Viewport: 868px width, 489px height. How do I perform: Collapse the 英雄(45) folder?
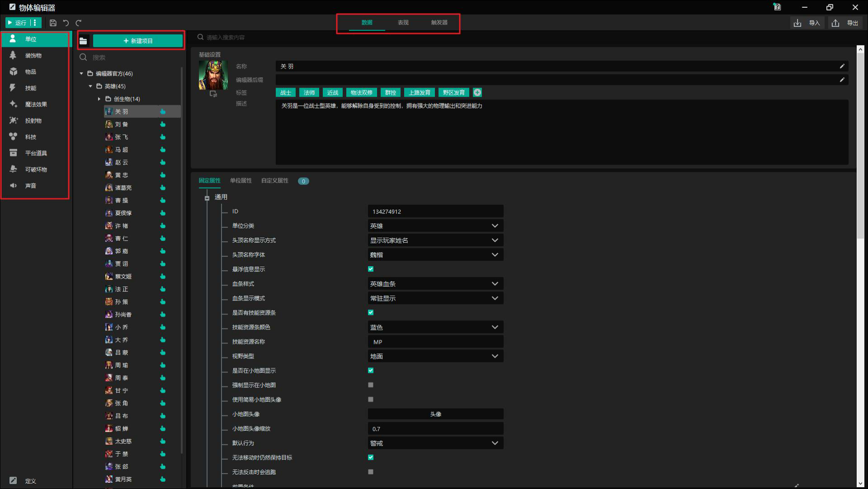click(x=90, y=86)
